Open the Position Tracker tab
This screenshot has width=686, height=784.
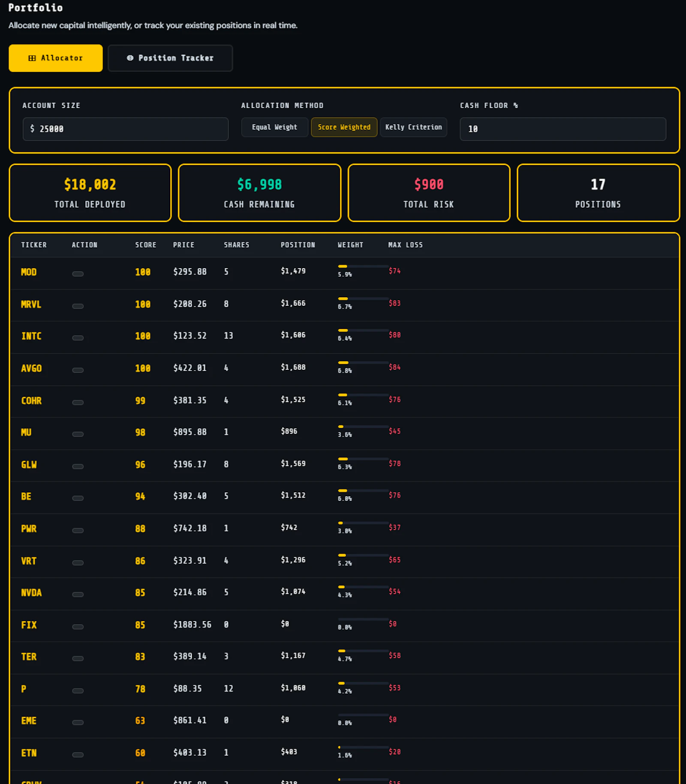pyautogui.click(x=170, y=58)
